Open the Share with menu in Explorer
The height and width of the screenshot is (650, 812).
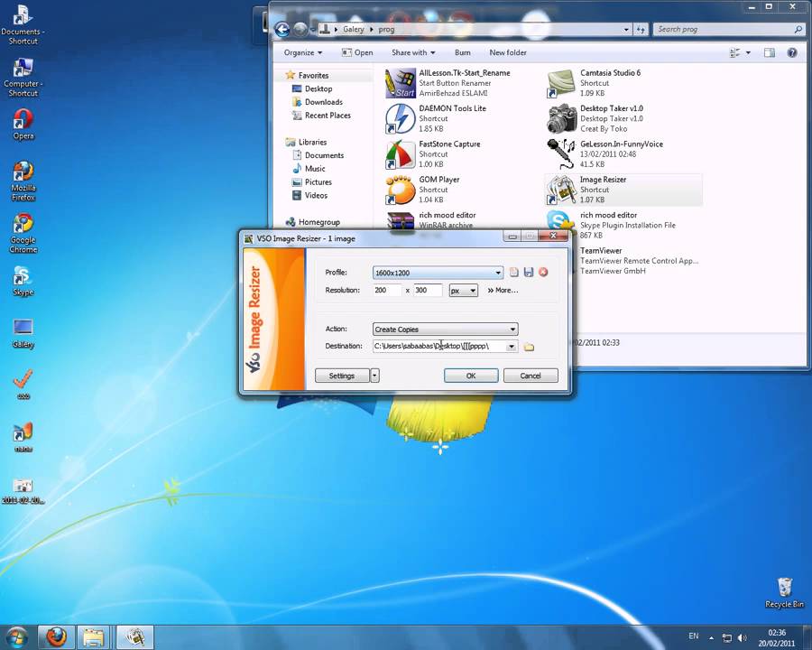(413, 52)
